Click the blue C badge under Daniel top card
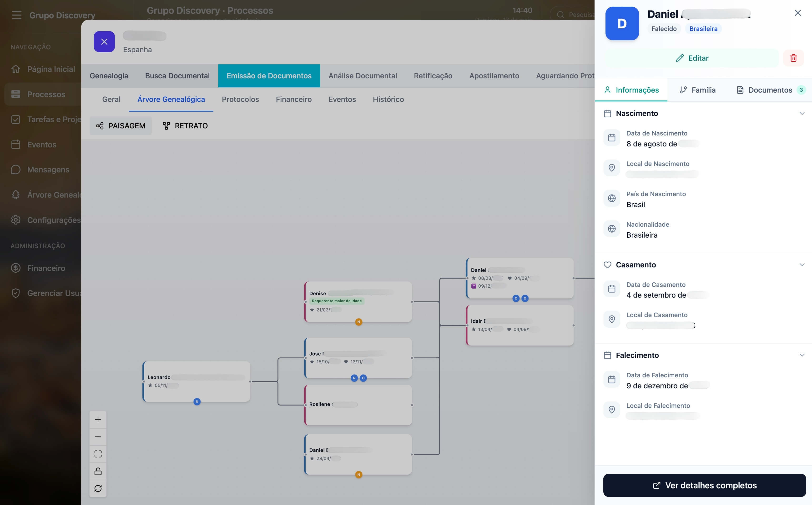 [516, 298]
